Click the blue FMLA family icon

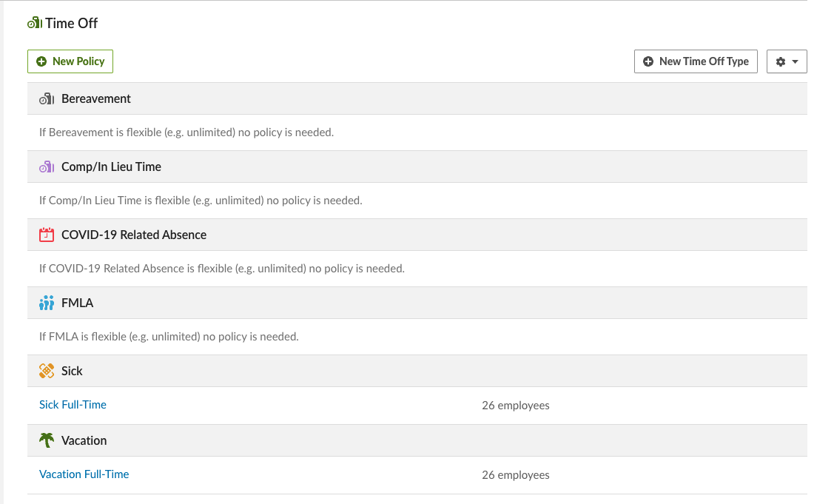(47, 303)
